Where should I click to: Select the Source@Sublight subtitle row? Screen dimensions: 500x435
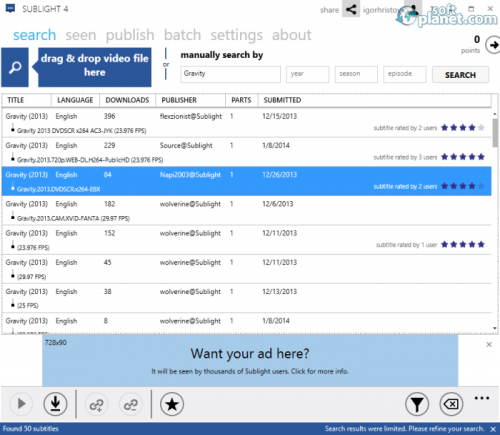click(x=246, y=152)
